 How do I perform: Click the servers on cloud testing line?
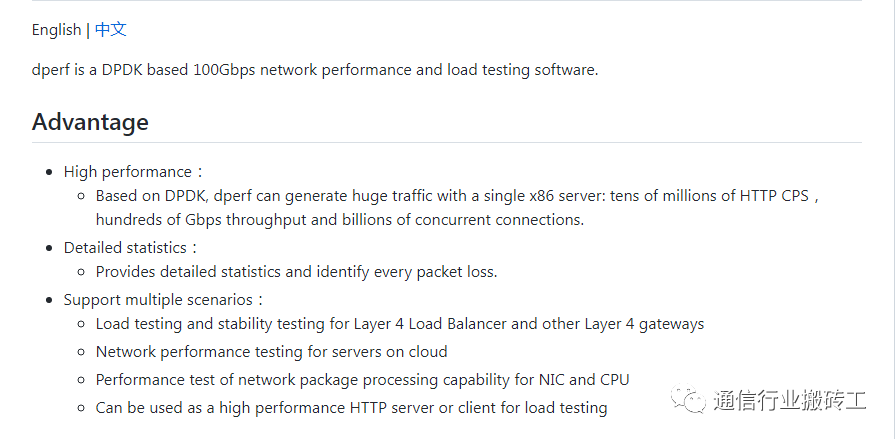click(x=271, y=352)
